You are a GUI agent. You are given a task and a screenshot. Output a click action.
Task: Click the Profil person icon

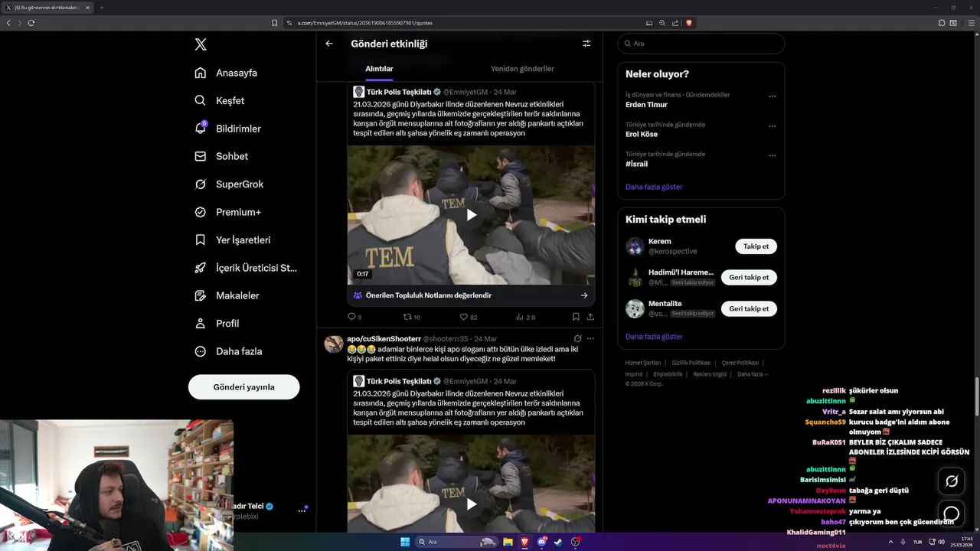pos(201,323)
